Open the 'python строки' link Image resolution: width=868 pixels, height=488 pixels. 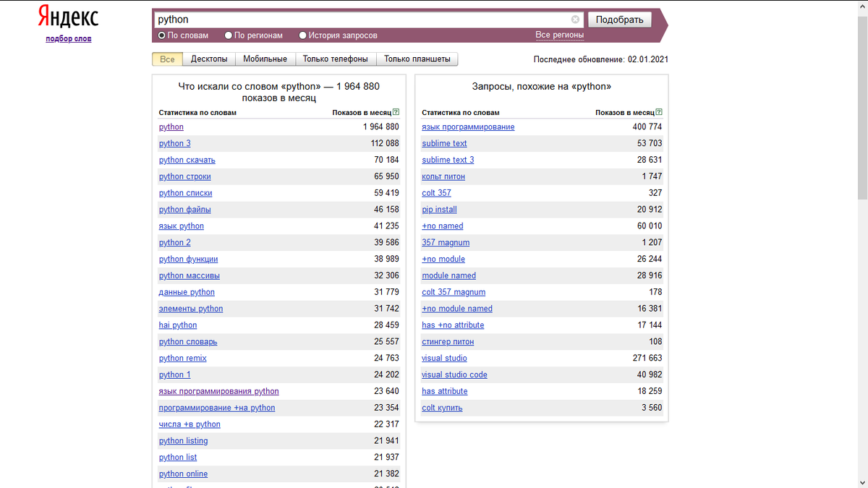(185, 177)
